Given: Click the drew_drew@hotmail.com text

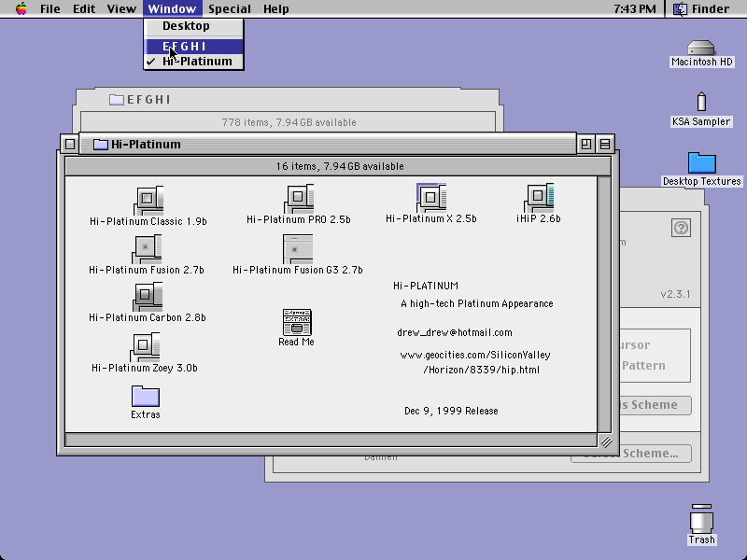Looking at the screenshot, I should [x=455, y=333].
